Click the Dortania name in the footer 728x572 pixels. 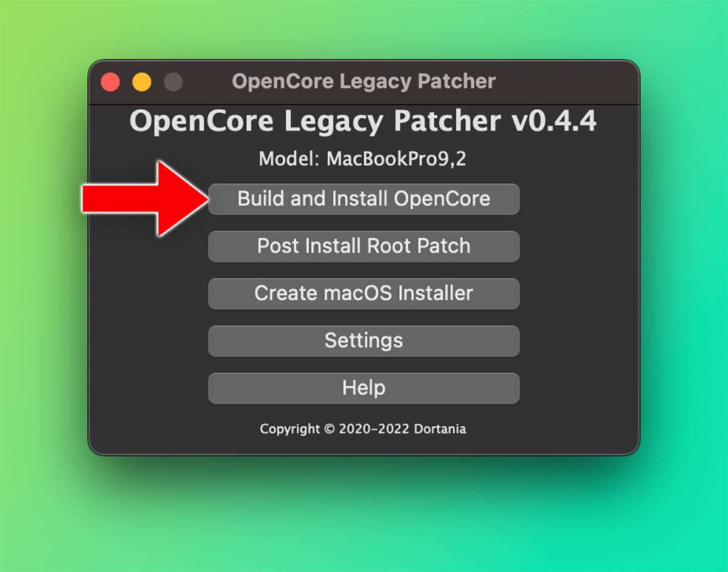pos(440,429)
